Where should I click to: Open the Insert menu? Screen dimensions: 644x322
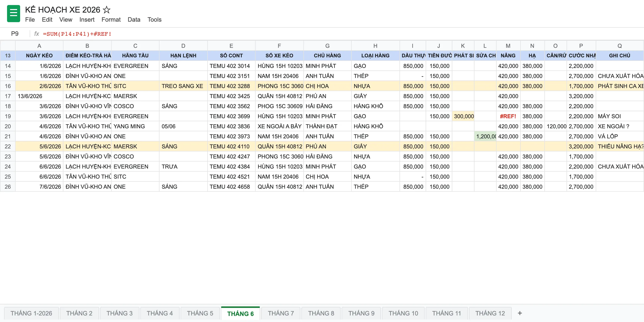(87, 20)
